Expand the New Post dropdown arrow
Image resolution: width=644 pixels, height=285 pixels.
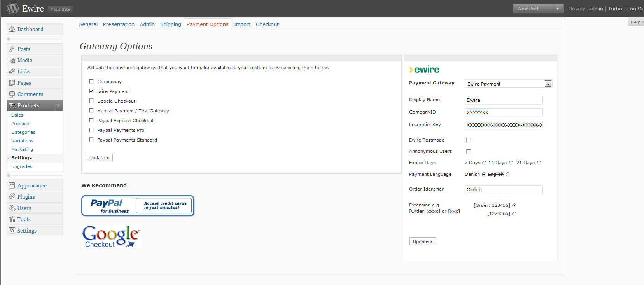tap(558, 9)
